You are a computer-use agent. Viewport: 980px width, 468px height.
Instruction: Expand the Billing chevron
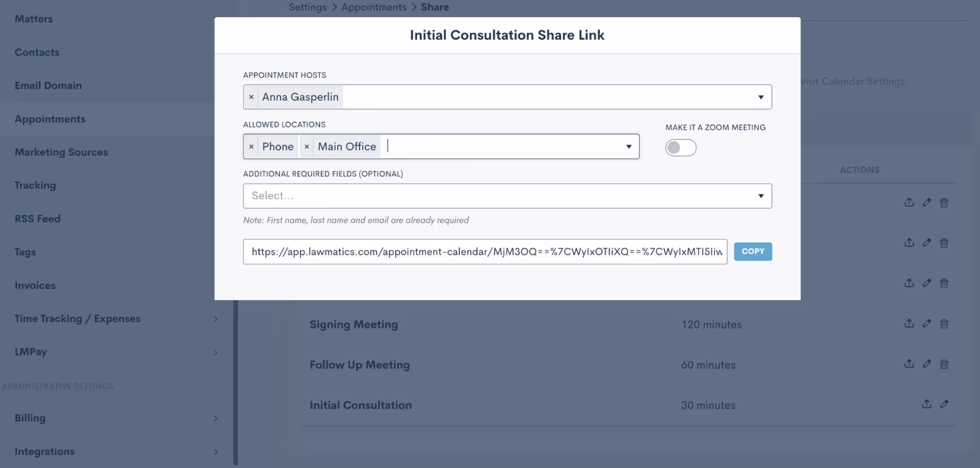(216, 418)
